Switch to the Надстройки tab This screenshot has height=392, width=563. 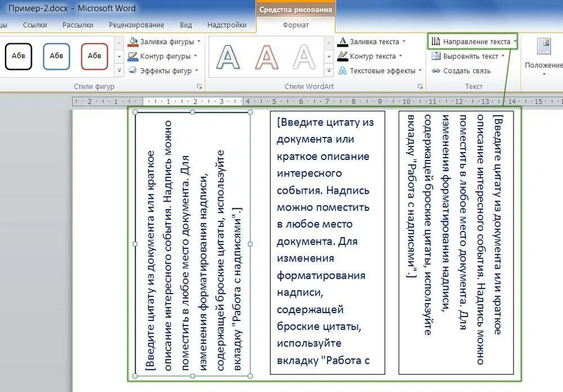point(227,25)
